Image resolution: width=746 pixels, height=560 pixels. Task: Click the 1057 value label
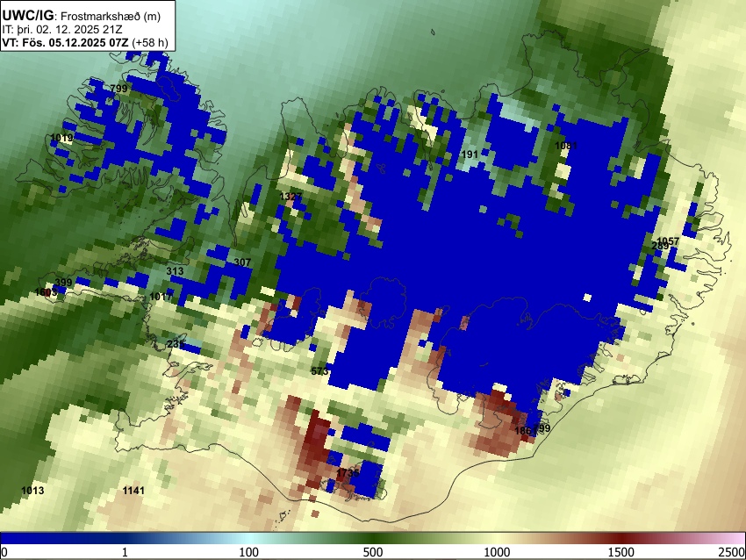click(x=668, y=241)
